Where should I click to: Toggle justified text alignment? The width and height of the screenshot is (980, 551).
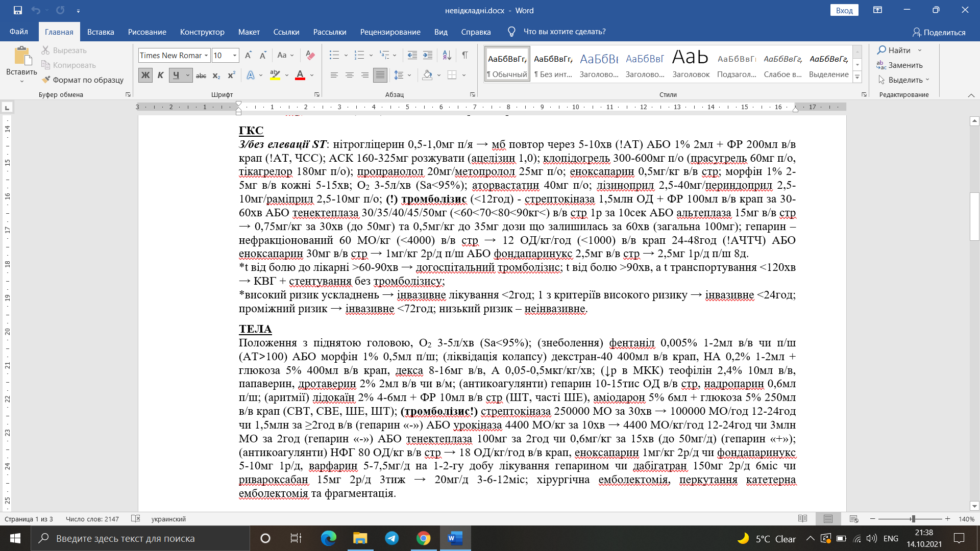[380, 76]
